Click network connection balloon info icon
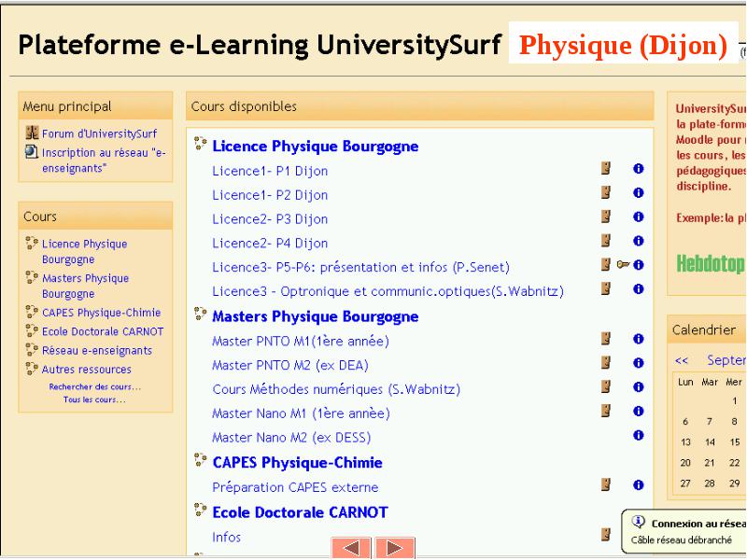 (638, 522)
